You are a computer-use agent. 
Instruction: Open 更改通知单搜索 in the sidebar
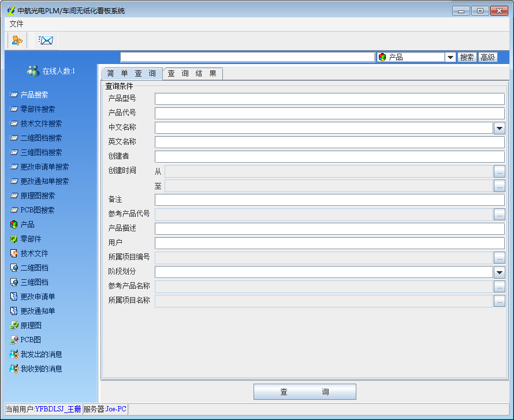coord(39,181)
